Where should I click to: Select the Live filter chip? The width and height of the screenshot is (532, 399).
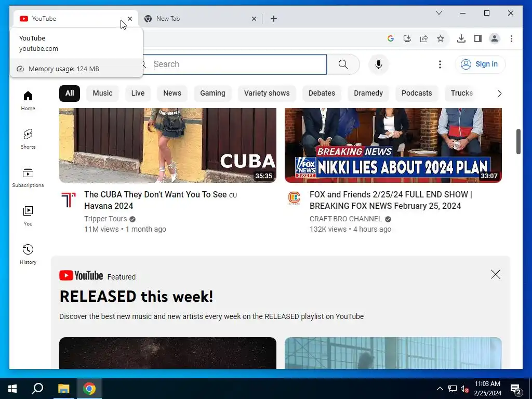coord(138,94)
